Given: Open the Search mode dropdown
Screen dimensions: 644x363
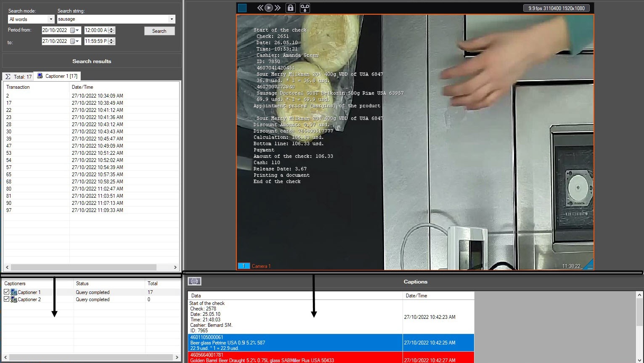Looking at the screenshot, I should [51, 19].
